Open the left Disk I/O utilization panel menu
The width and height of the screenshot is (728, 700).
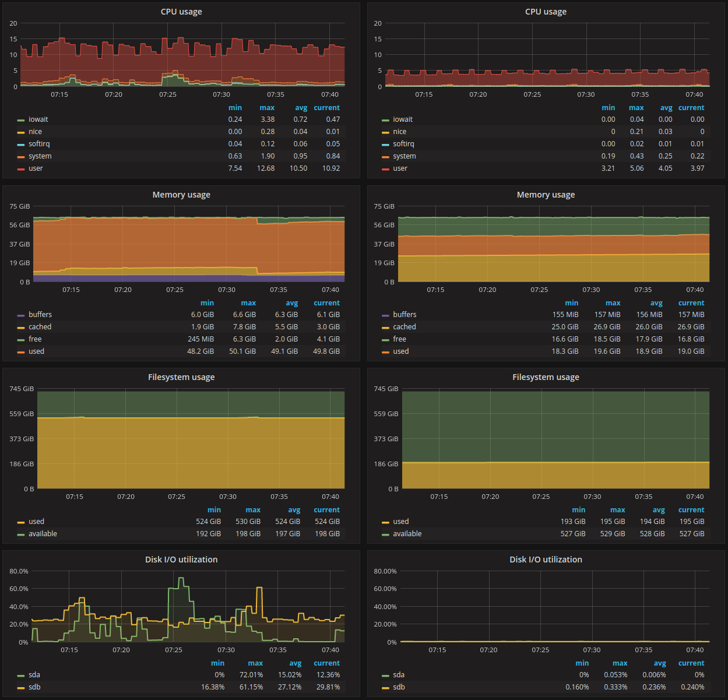[181, 559]
